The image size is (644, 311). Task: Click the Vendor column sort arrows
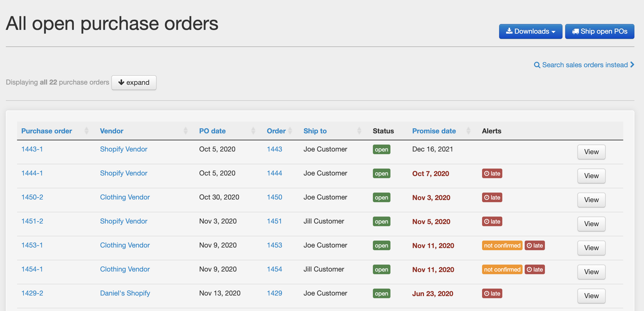[x=186, y=131]
